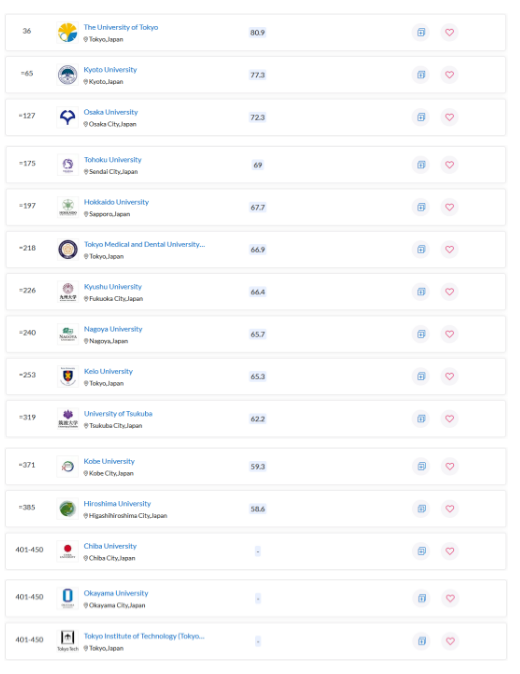Click the compare icon for University of Tokyo

click(x=421, y=32)
